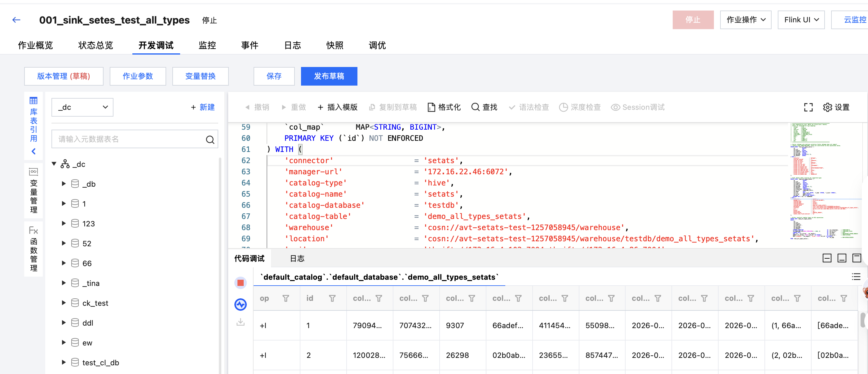This screenshot has height=374, width=868.
Task: Open the result list menu icon
Action: pos(856,277)
